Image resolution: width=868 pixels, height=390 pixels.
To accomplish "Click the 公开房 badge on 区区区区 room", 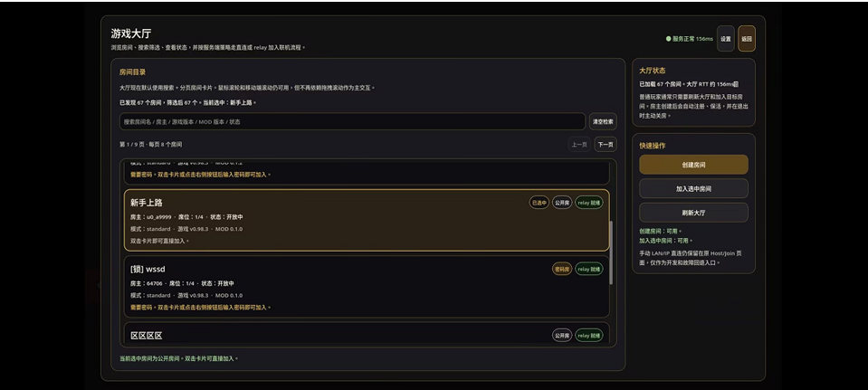I will tap(562, 335).
